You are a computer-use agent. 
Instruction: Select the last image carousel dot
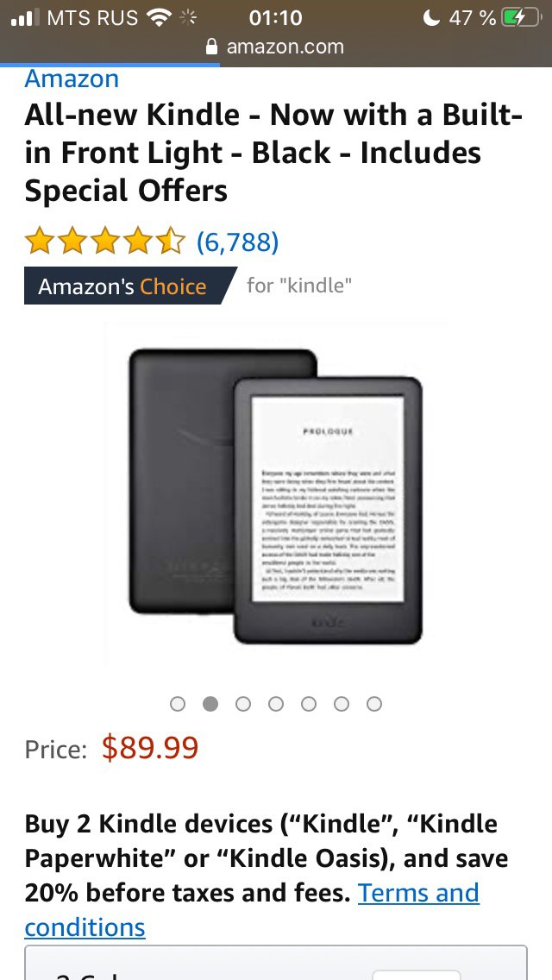click(x=373, y=704)
